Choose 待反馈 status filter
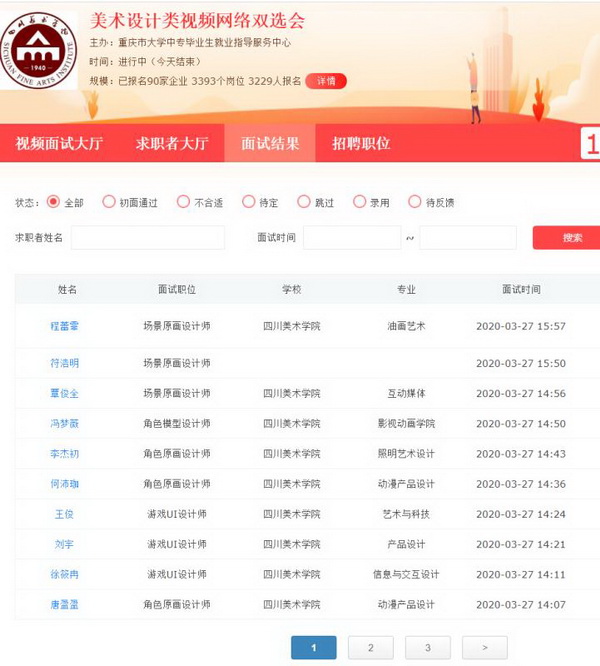Image resolution: width=600 pixels, height=666 pixels. tap(415, 202)
